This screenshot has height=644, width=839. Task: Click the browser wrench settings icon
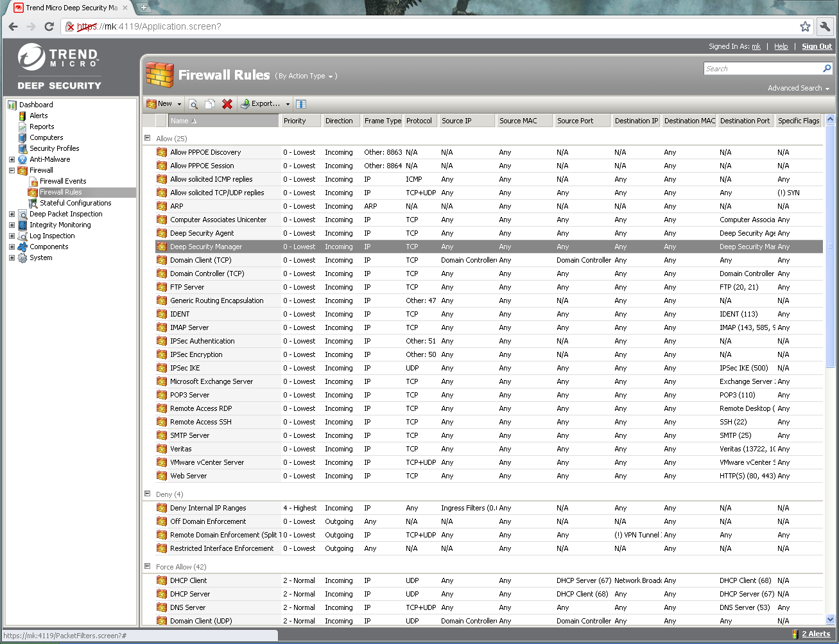tap(825, 26)
